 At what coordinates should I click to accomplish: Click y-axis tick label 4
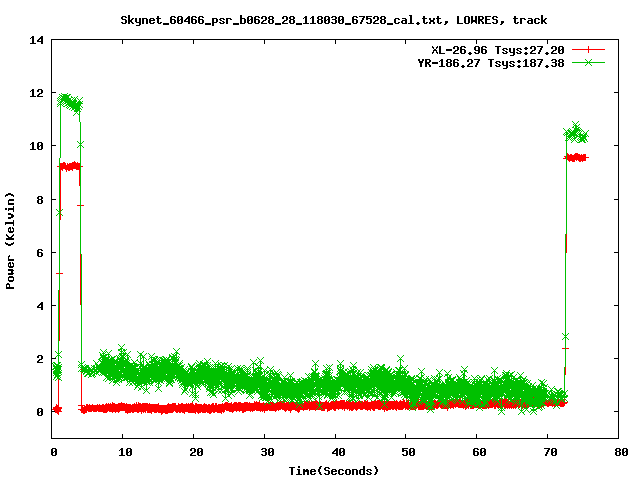(40, 306)
